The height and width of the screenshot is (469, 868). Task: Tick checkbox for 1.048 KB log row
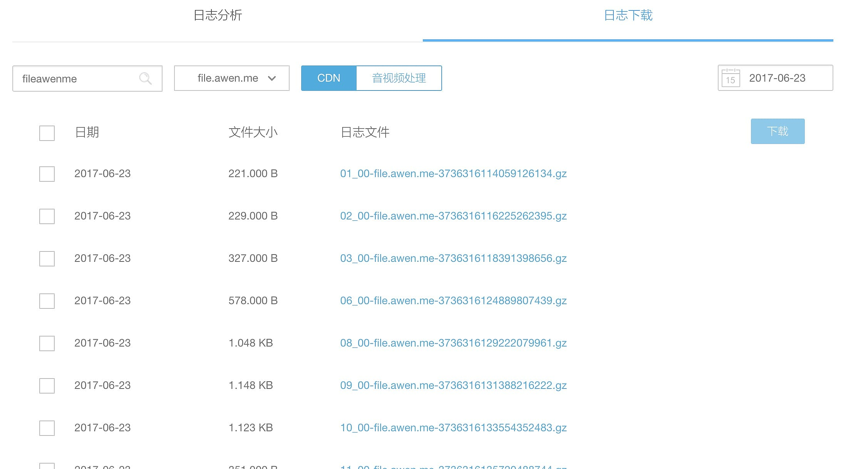tap(47, 343)
